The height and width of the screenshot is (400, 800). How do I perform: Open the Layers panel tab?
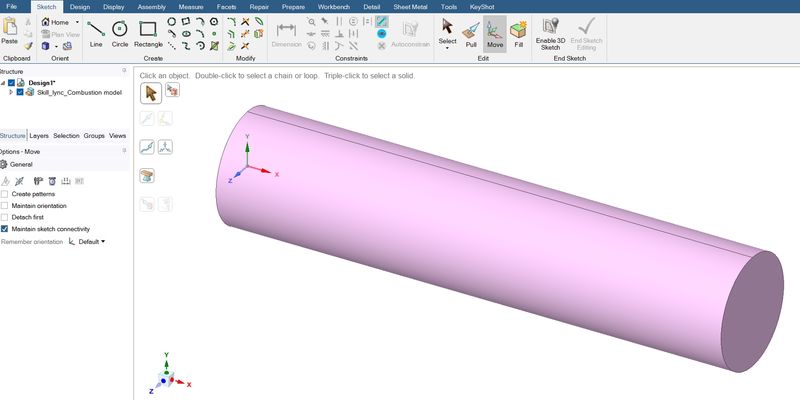coord(39,136)
